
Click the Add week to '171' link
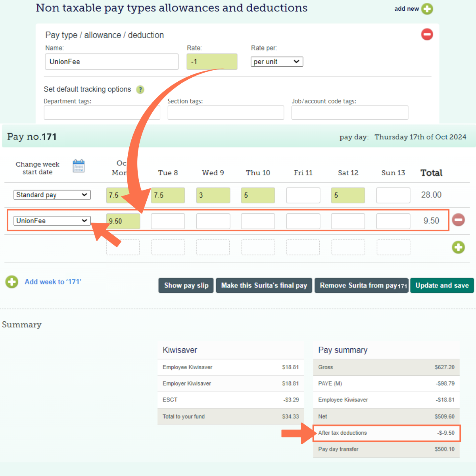(53, 282)
